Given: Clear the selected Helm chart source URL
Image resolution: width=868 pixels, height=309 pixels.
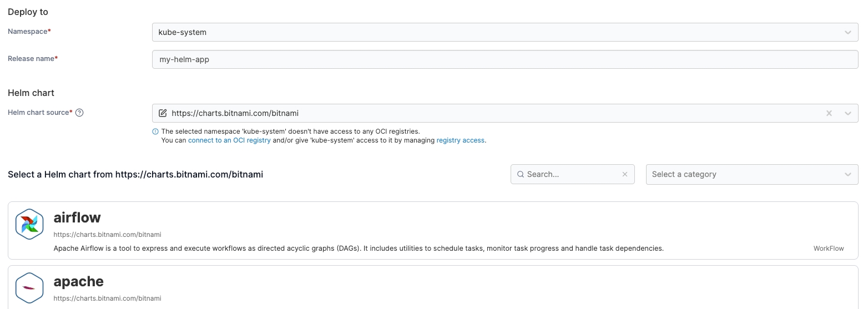Looking at the screenshot, I should (x=829, y=113).
